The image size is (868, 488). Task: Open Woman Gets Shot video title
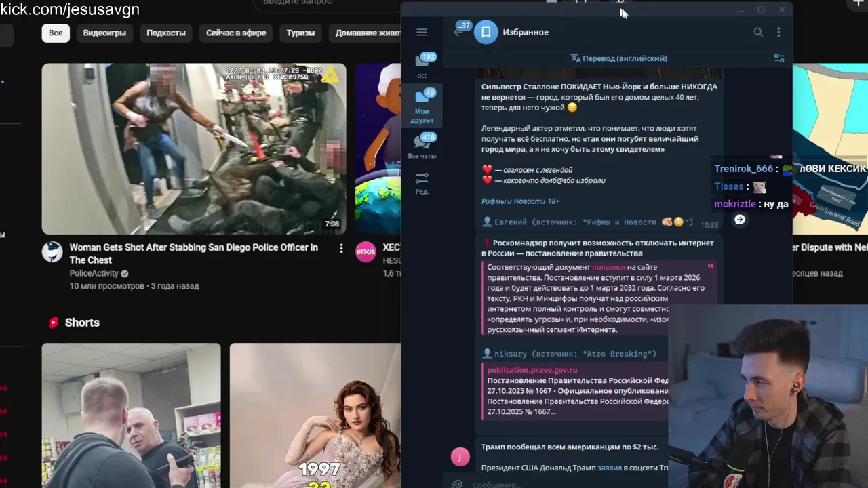[194, 253]
